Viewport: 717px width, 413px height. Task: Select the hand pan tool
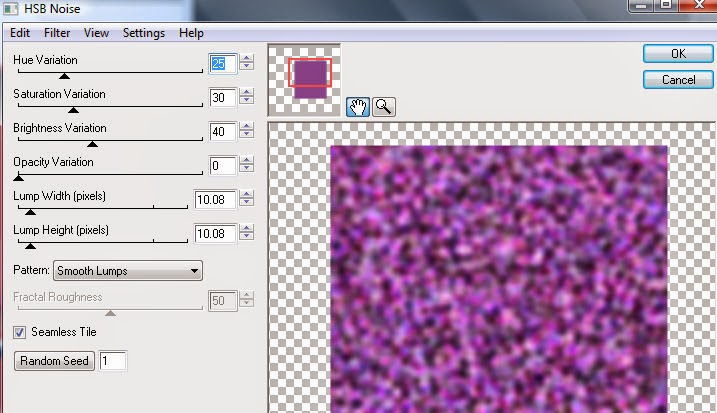(358, 107)
